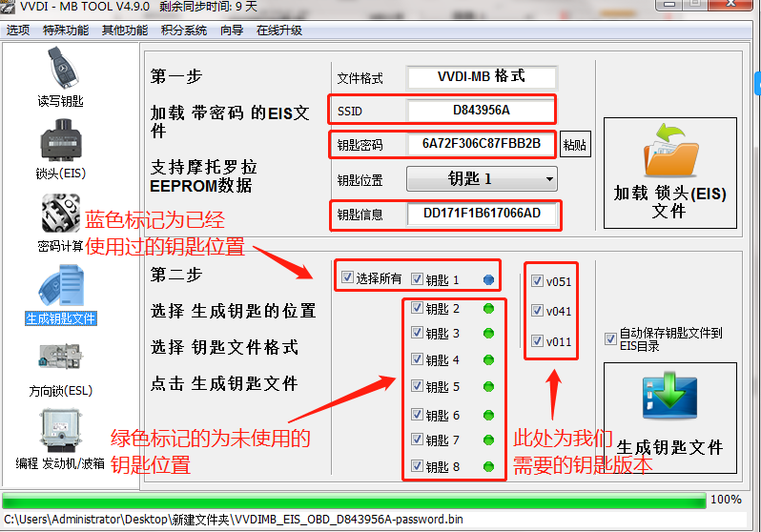Screen dimensions: 761x532
Task: Toggle the v011 version checkbox
Action: point(537,341)
